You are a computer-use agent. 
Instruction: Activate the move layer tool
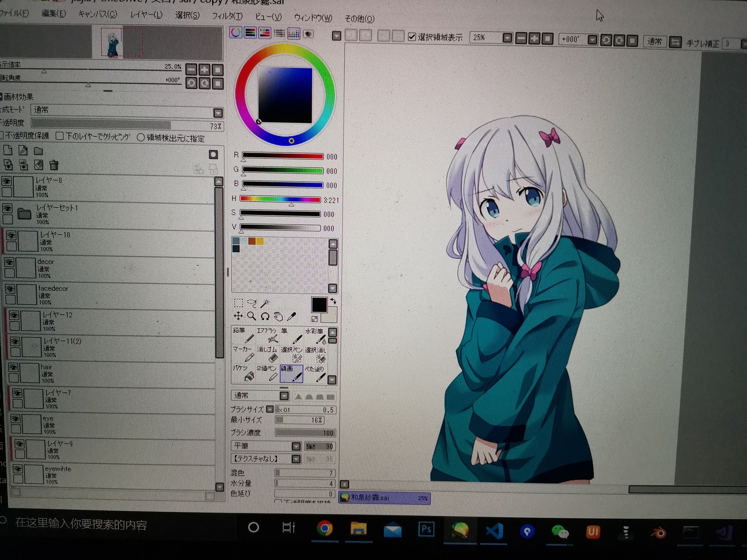pos(238,317)
